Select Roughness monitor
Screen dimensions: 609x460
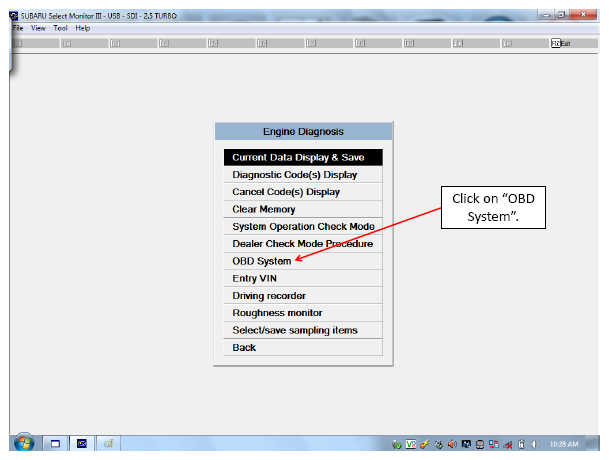click(303, 313)
